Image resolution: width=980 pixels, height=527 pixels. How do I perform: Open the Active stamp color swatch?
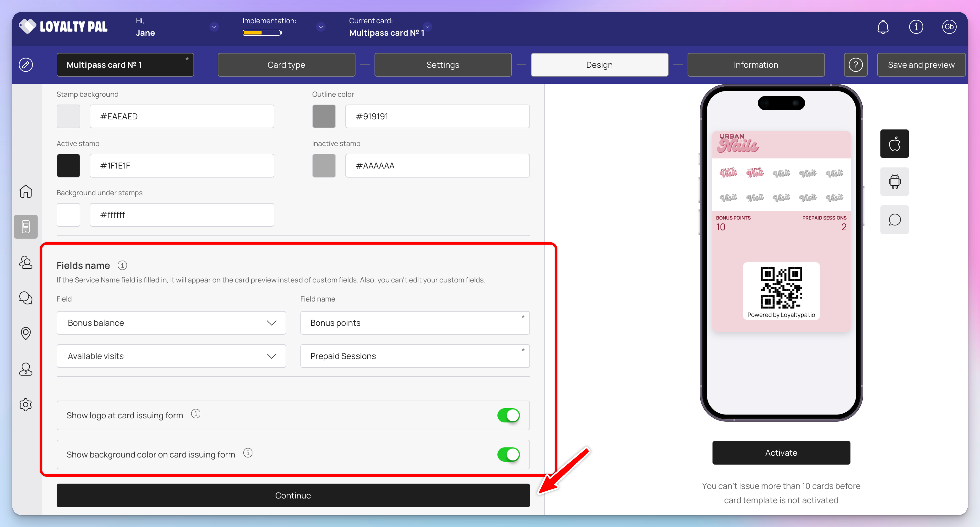[x=68, y=166]
